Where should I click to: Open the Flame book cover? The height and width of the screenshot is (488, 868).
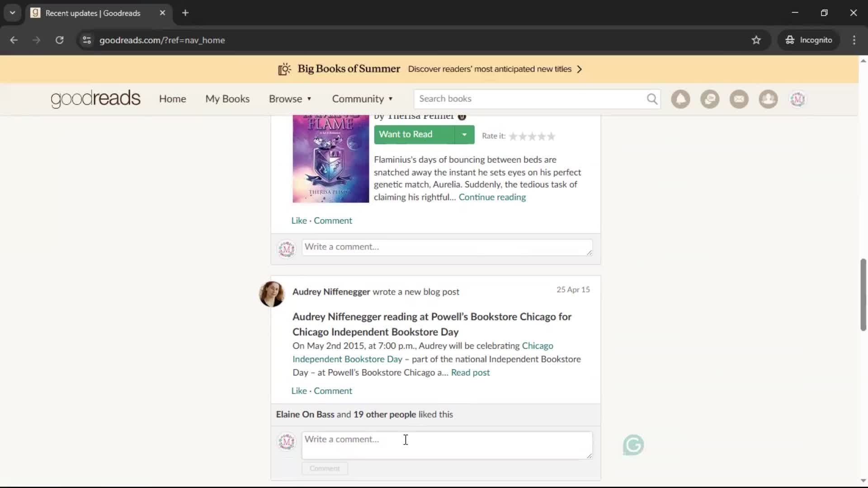tap(330, 159)
